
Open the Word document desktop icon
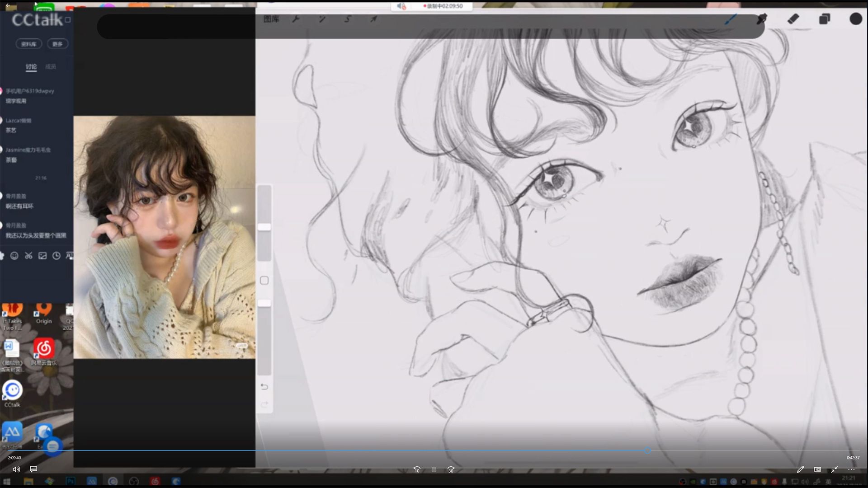click(12, 355)
